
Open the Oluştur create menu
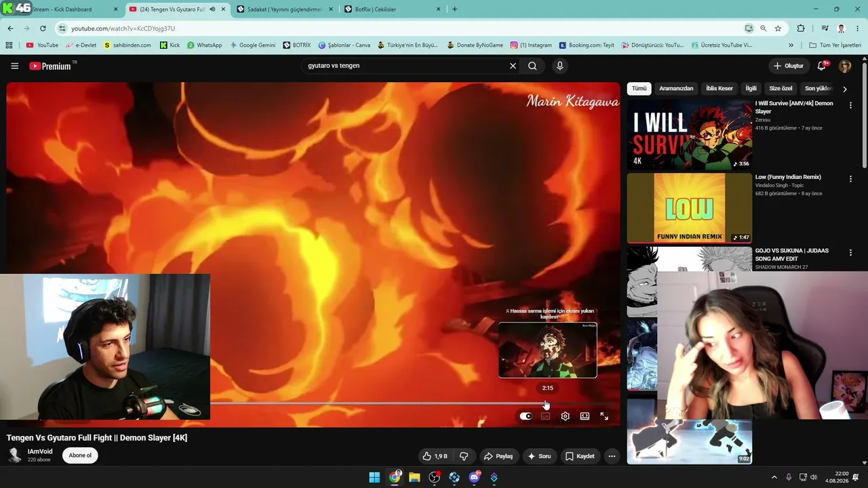789,66
